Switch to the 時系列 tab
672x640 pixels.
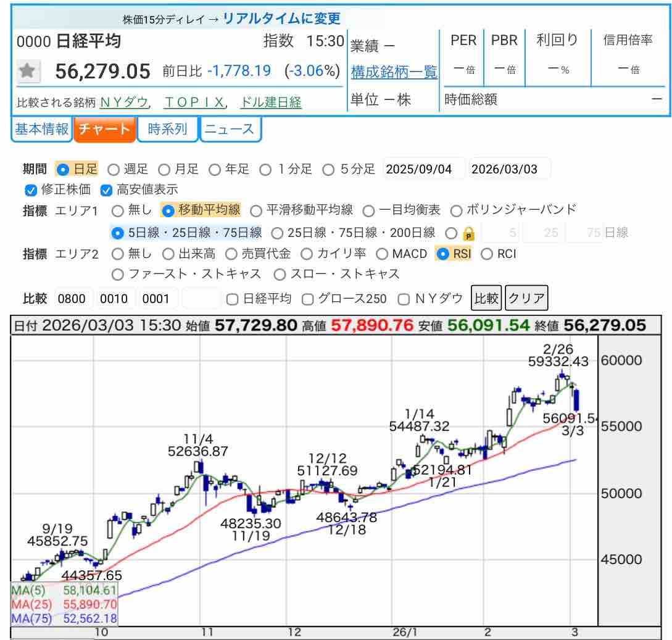coord(167,129)
